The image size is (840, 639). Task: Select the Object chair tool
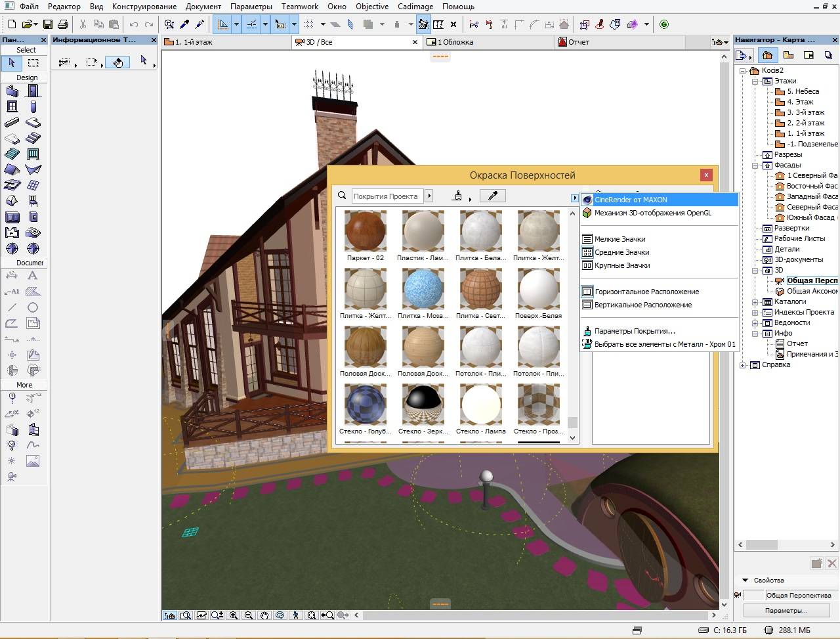point(33,201)
